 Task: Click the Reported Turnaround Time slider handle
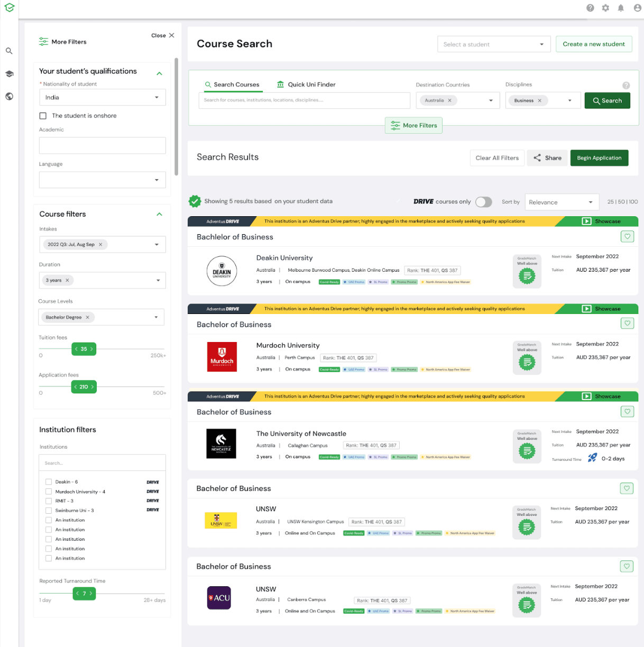tap(84, 594)
